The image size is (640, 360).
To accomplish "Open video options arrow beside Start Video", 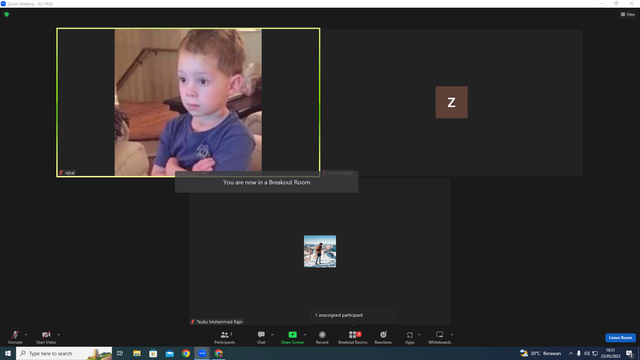I will (x=59, y=335).
